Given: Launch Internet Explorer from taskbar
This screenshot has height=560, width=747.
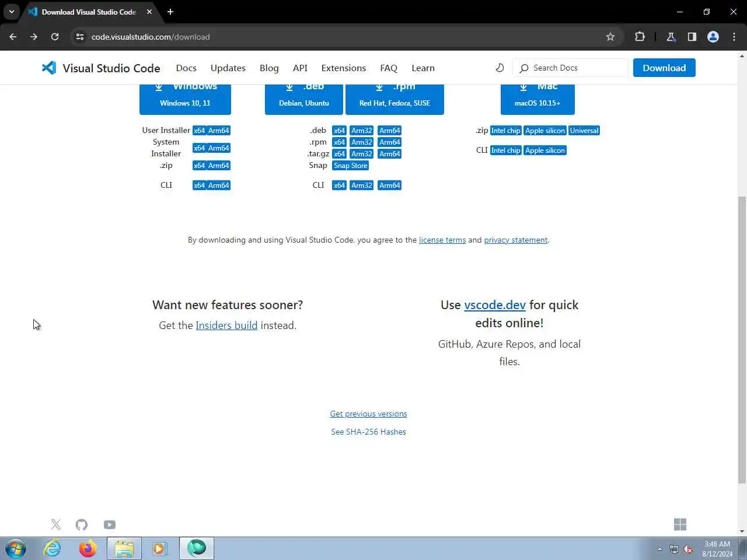Looking at the screenshot, I should [53, 549].
